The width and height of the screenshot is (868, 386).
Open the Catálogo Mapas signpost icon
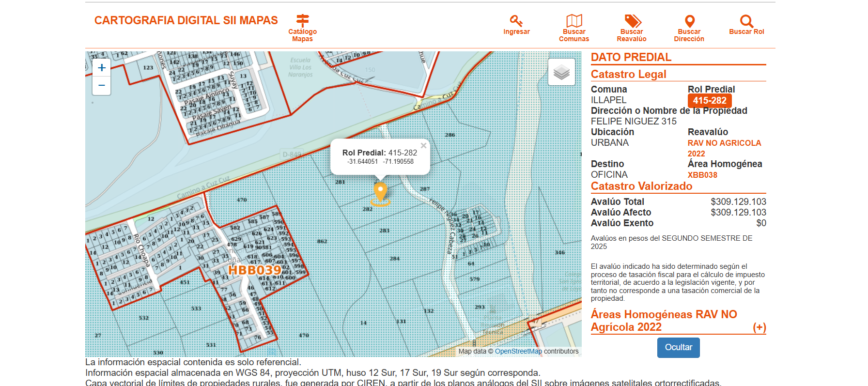pos(303,20)
